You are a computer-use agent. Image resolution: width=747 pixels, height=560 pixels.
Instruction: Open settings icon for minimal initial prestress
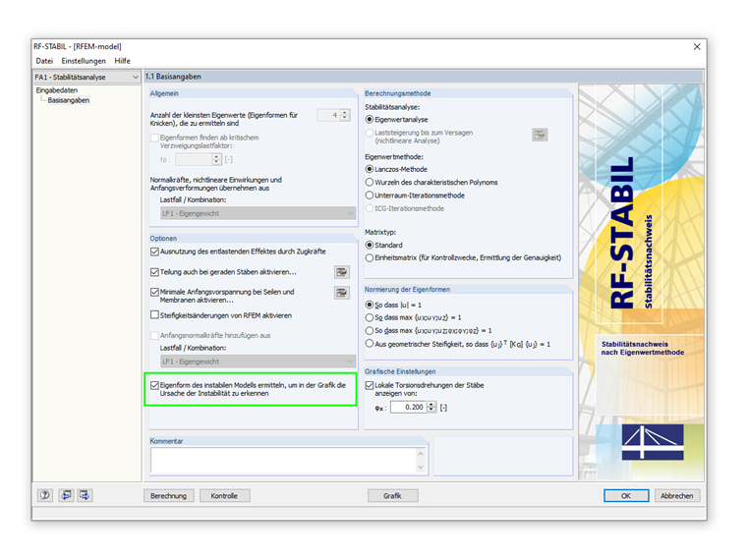click(x=342, y=293)
